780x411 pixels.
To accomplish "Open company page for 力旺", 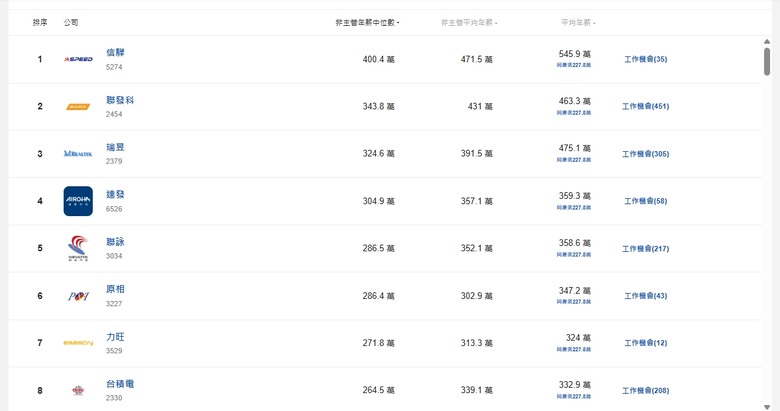I will point(115,336).
